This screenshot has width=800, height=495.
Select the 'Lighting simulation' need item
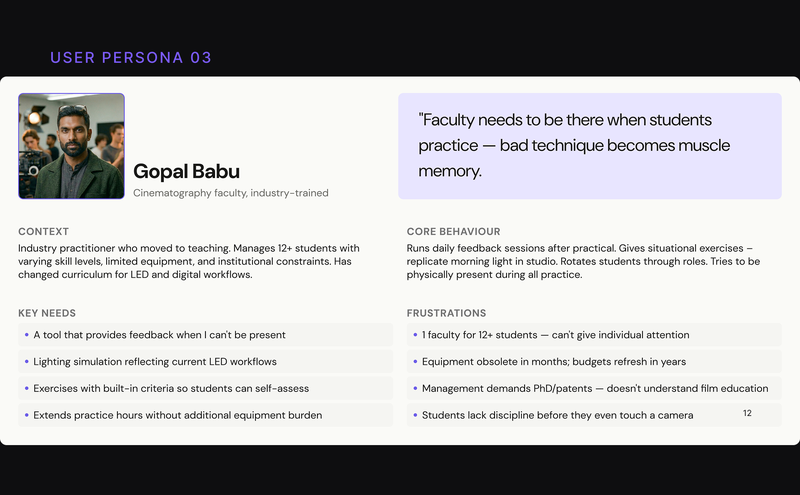coord(155,361)
